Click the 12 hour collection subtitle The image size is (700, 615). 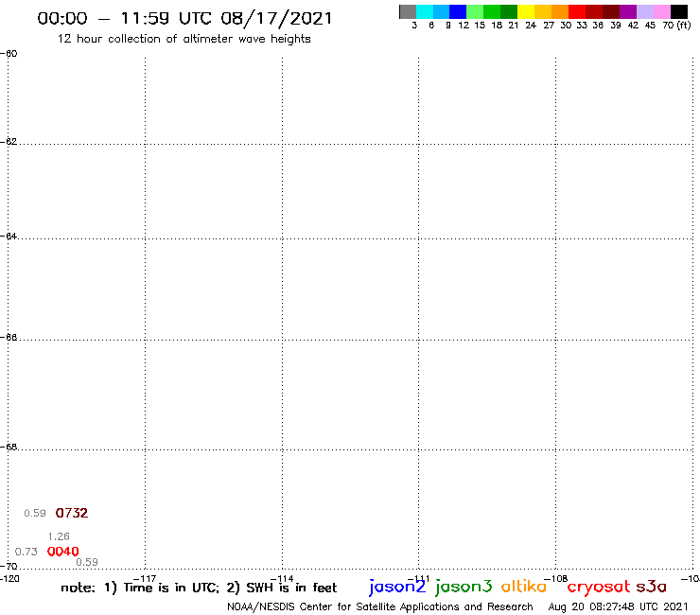[184, 39]
